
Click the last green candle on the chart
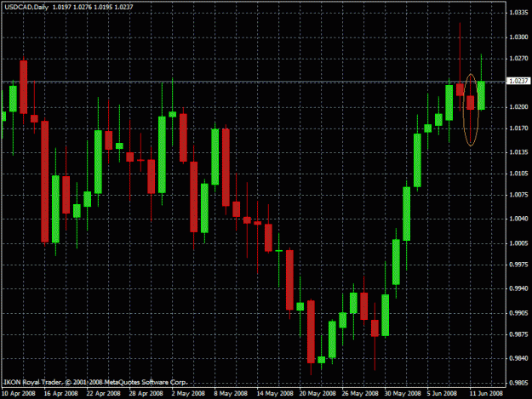481,95
